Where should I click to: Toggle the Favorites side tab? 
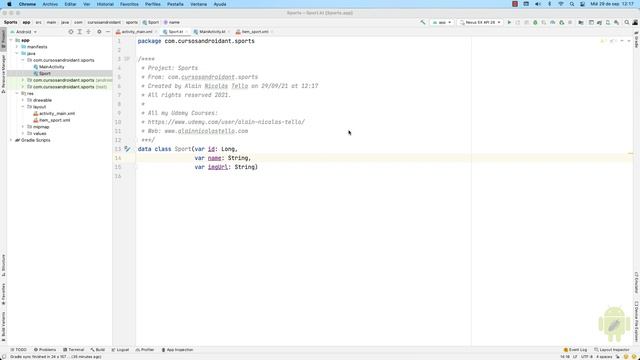click(3, 294)
